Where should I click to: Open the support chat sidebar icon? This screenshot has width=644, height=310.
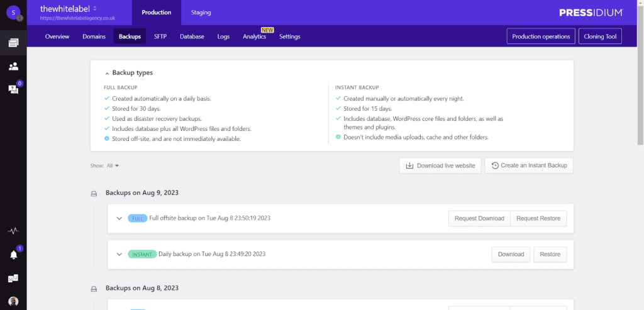tap(13, 89)
